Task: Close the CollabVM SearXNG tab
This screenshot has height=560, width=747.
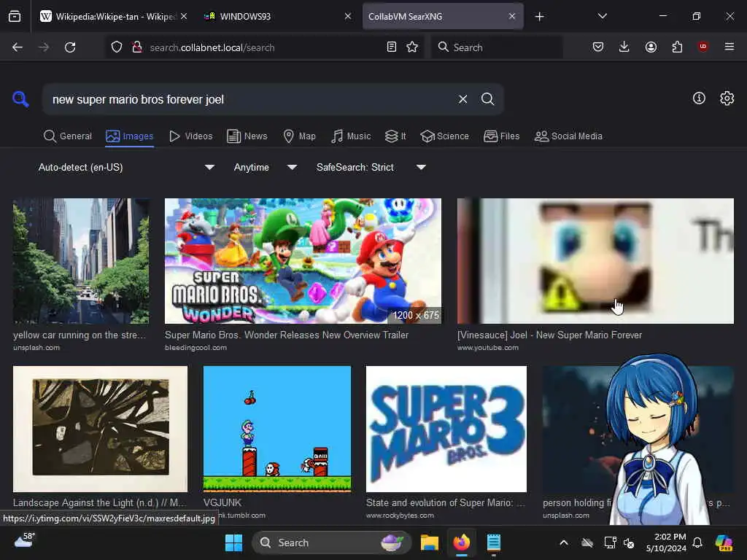Action: point(511,16)
